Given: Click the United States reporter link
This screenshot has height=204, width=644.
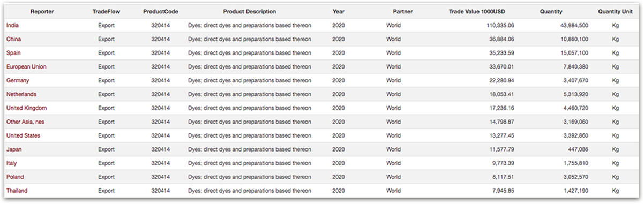Looking at the screenshot, I should tap(23, 135).
